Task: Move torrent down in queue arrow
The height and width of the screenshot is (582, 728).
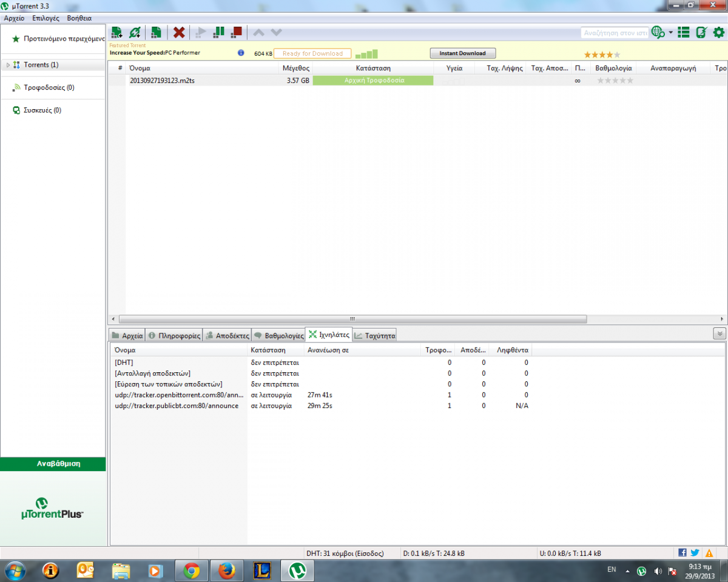Action: [x=276, y=32]
